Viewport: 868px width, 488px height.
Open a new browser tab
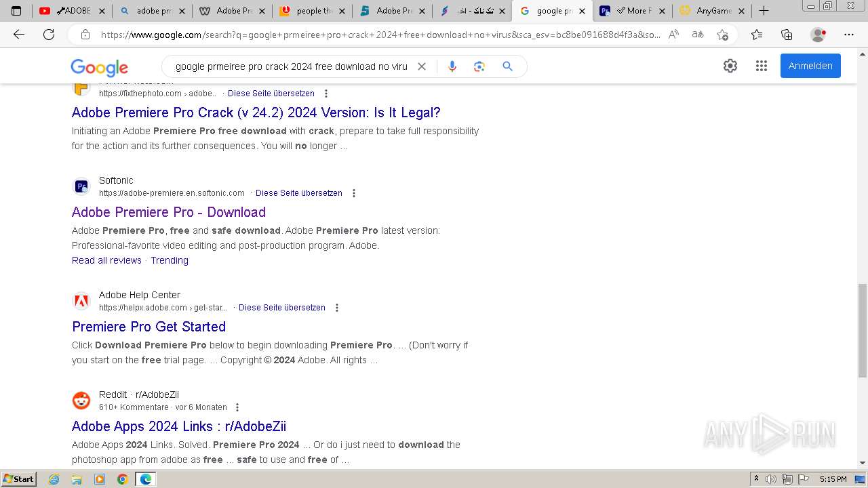[x=764, y=11]
